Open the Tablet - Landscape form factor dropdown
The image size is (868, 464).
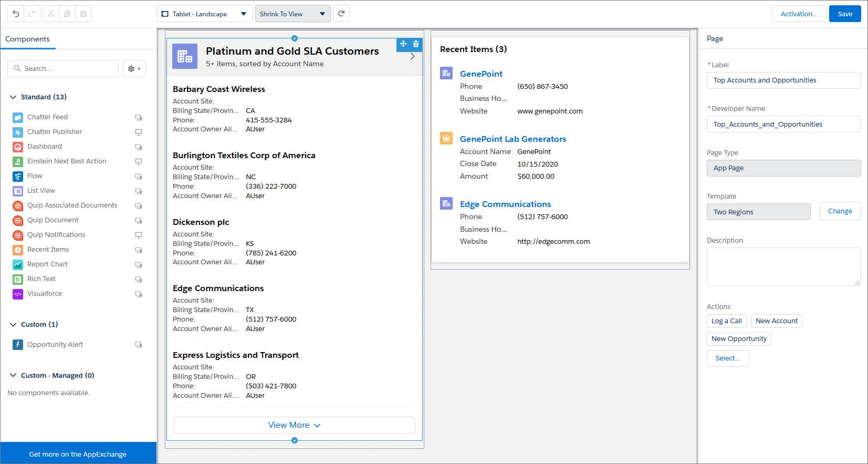pyautogui.click(x=204, y=14)
